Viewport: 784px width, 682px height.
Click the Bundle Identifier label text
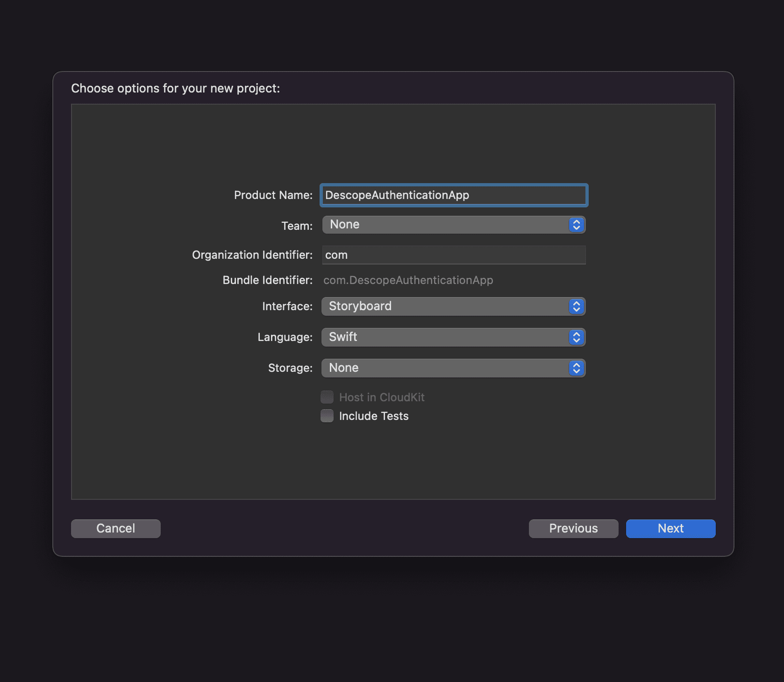click(267, 280)
